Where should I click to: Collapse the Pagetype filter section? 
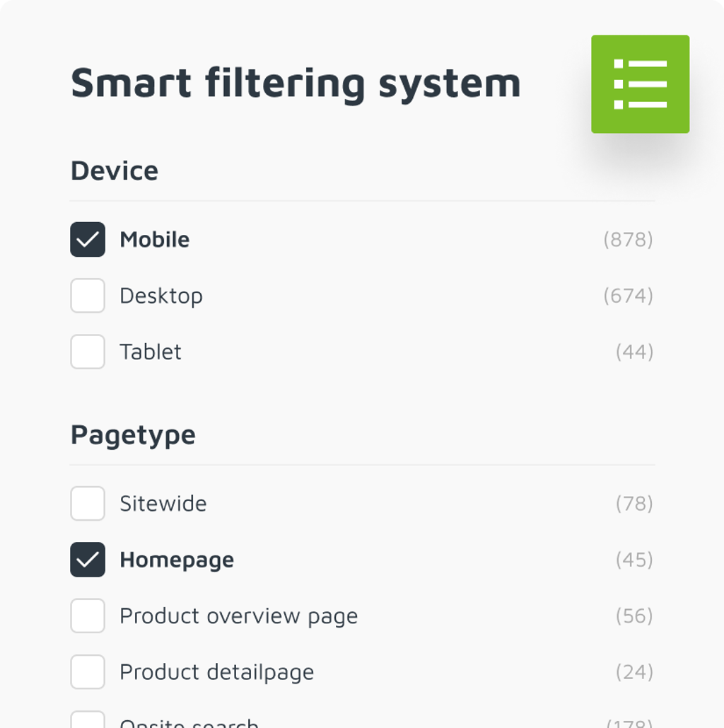coord(132,435)
